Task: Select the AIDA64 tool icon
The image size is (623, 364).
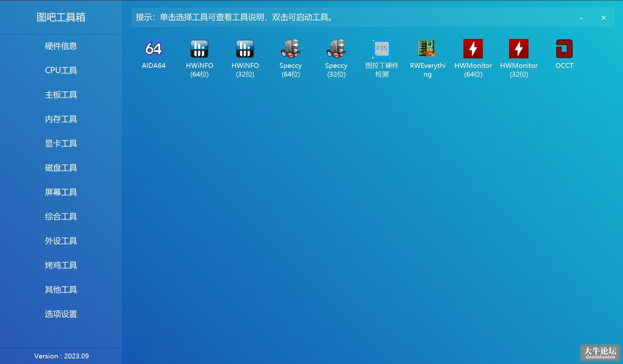Action: tap(154, 49)
